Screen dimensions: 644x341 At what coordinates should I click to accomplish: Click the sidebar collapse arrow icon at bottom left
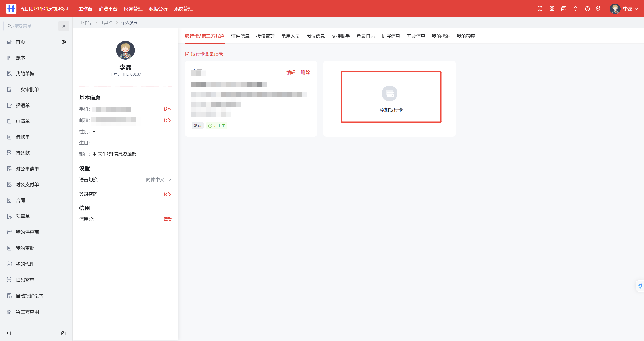click(x=9, y=333)
